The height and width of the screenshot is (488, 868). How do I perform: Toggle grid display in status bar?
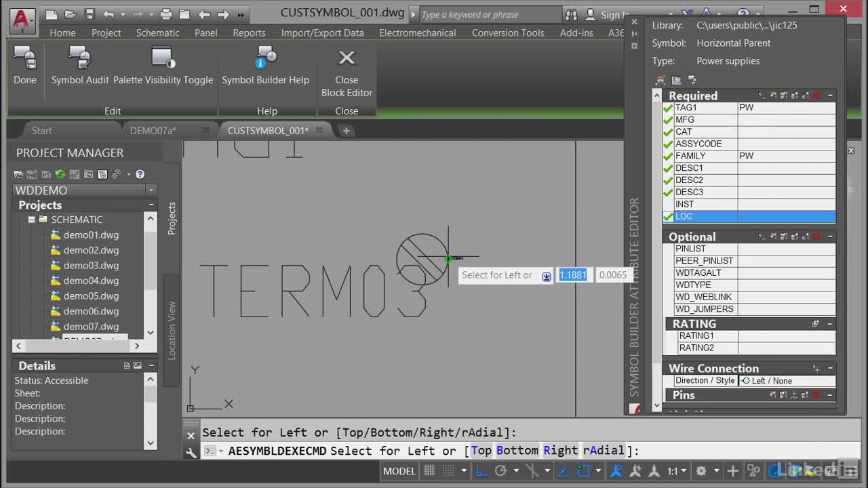coord(429,471)
